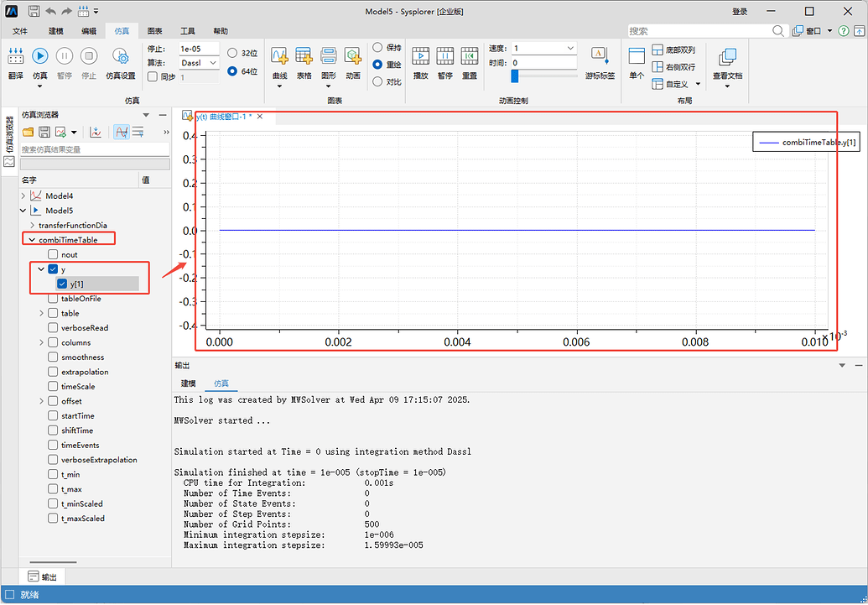Click the open folder icon in 仿真浏览器
This screenshot has width=868, height=605.
click(x=28, y=132)
